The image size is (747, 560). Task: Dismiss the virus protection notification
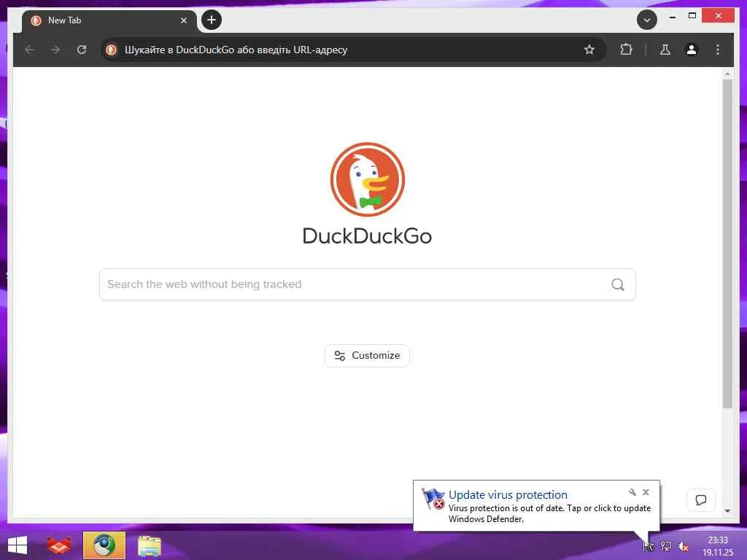click(646, 492)
